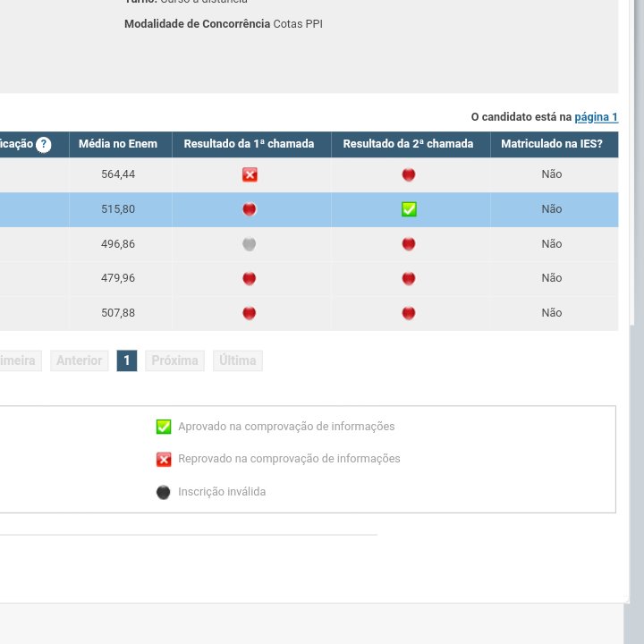
Task: Click the Aprovado na comprovação de informações legend text
Action: coord(286,427)
